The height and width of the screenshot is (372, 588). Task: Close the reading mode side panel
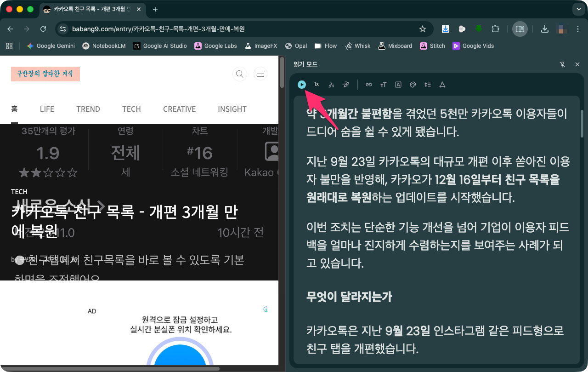pyautogui.click(x=577, y=64)
